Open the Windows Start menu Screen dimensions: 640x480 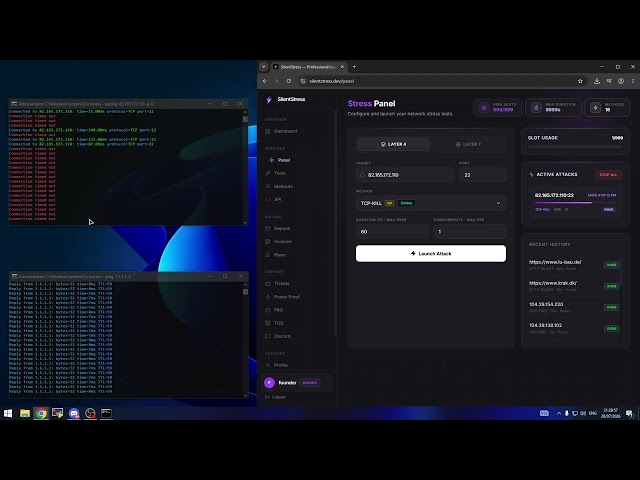[x=8, y=413]
